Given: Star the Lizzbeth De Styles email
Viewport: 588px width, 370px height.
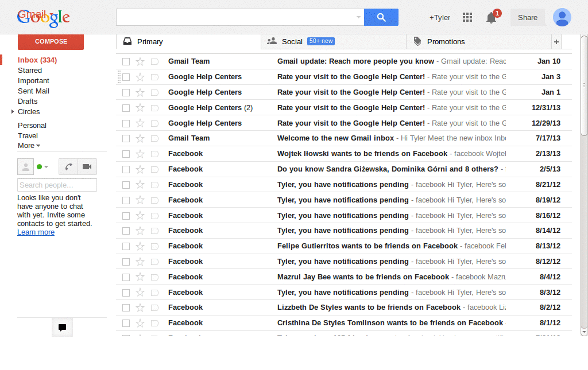Looking at the screenshot, I should 140,308.
